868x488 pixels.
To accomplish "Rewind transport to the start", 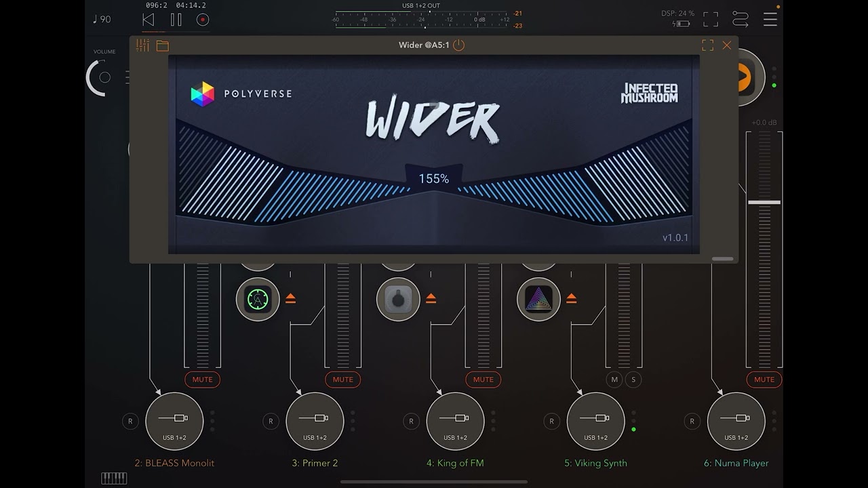I will click(148, 20).
